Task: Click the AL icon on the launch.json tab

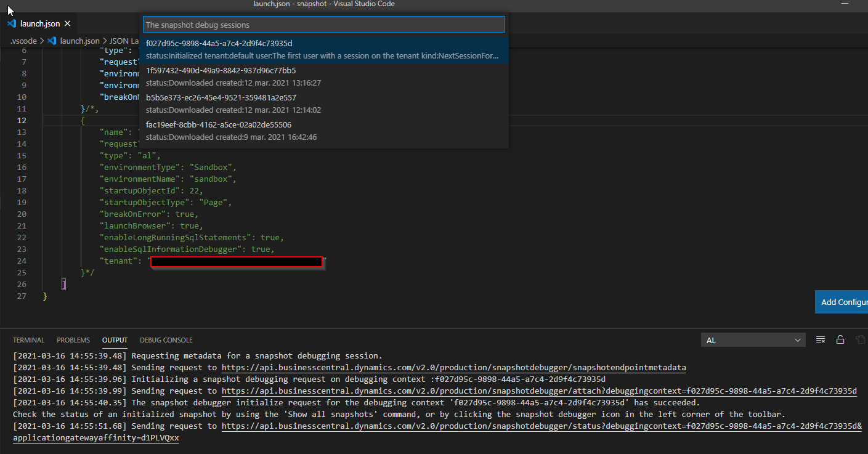Action: [11, 23]
